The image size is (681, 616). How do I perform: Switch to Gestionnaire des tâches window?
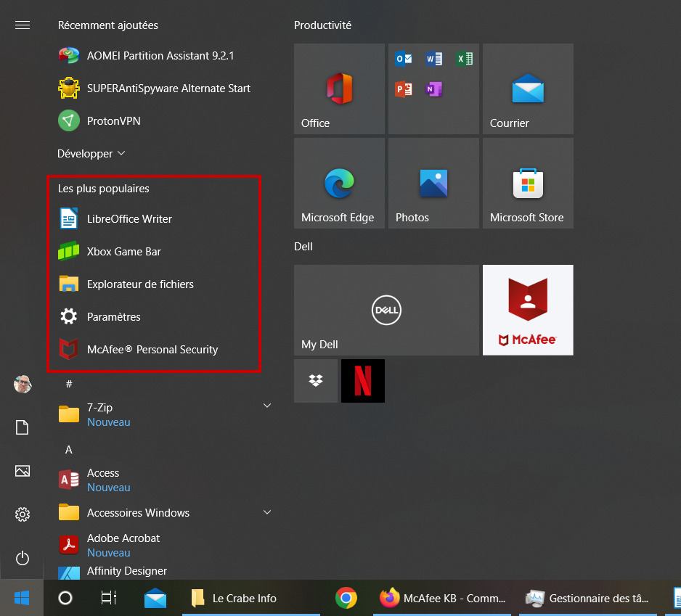[587, 598]
